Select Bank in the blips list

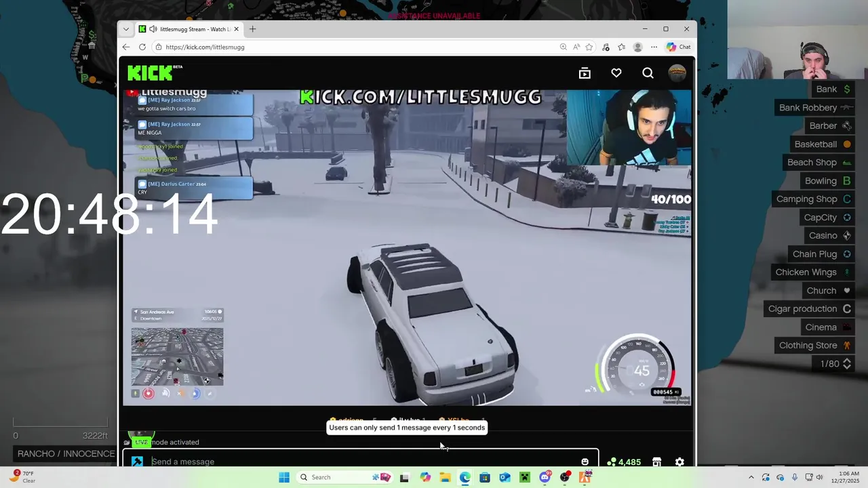(833, 89)
